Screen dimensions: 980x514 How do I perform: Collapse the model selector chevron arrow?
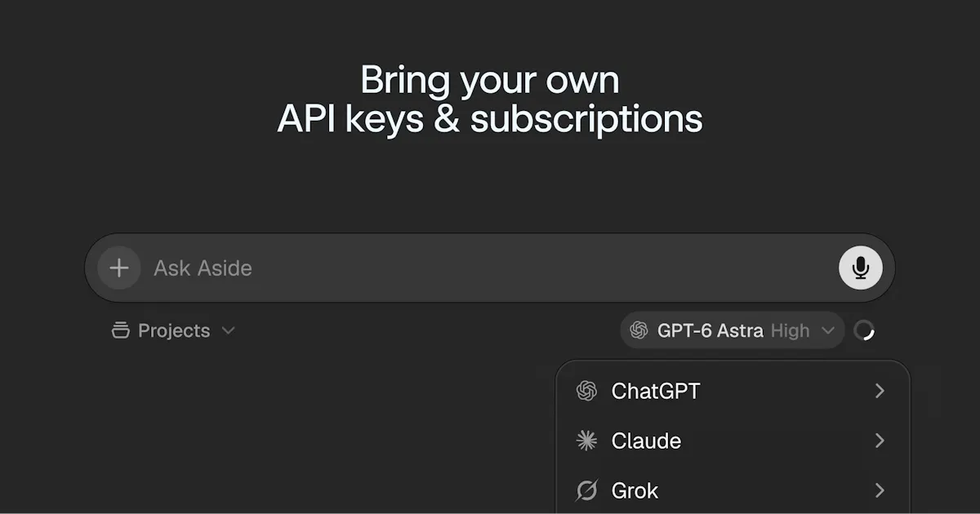(x=828, y=330)
